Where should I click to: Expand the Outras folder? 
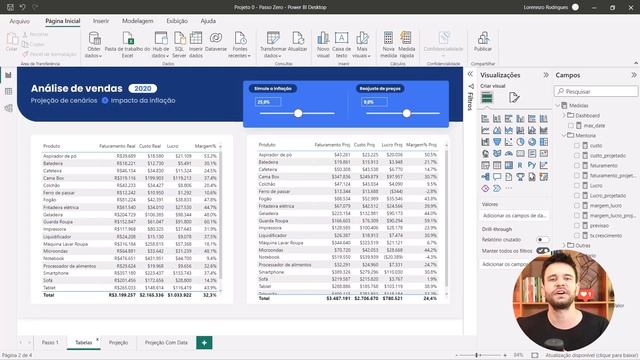pos(564,246)
